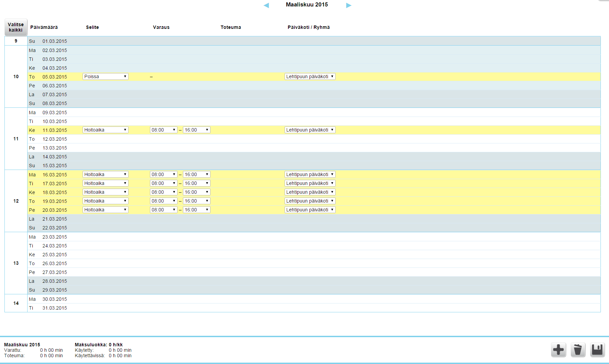
Task: Open Selite dropdown for 11.03.2015
Action: coord(105,130)
